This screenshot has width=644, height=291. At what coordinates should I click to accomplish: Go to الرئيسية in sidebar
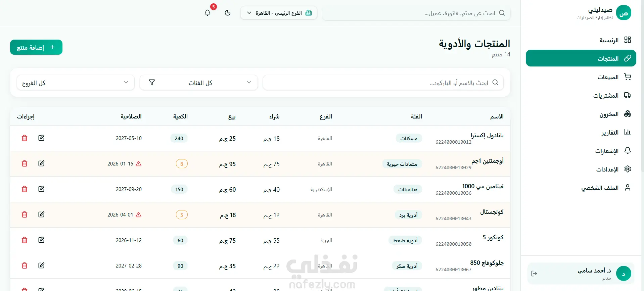pos(581,40)
